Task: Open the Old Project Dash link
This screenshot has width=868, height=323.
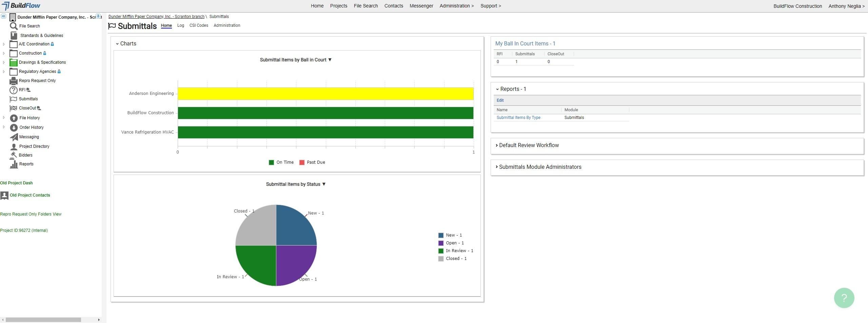Action: tap(16, 183)
